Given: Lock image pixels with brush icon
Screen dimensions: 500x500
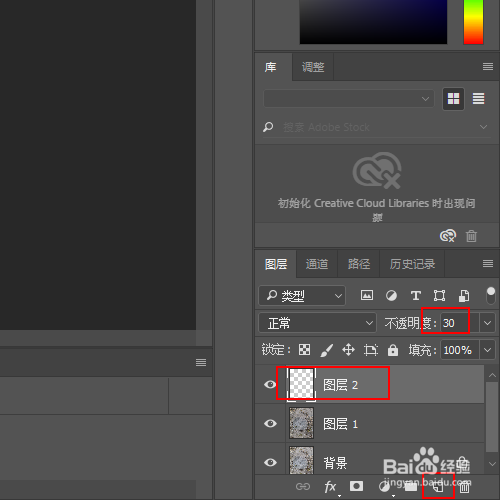Looking at the screenshot, I should click(326, 350).
